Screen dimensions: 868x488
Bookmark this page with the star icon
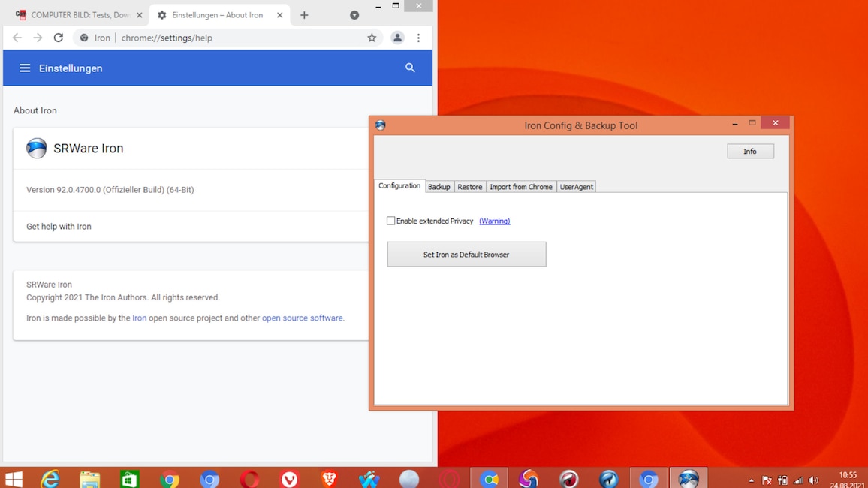click(x=372, y=38)
